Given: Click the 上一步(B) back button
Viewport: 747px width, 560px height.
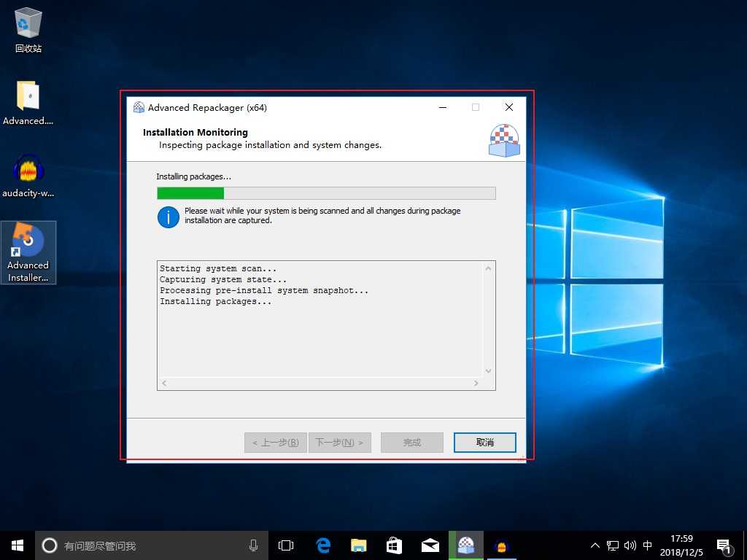Looking at the screenshot, I should pos(275,443).
